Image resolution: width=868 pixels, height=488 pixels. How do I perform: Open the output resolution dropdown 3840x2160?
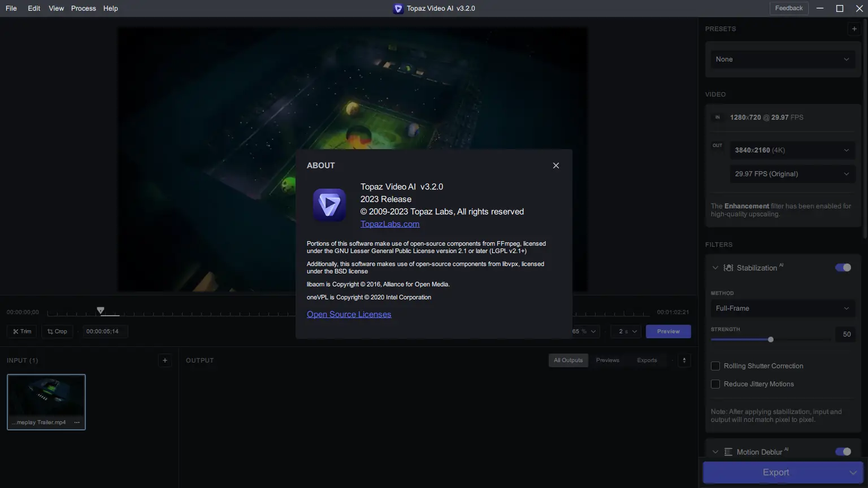(792, 150)
